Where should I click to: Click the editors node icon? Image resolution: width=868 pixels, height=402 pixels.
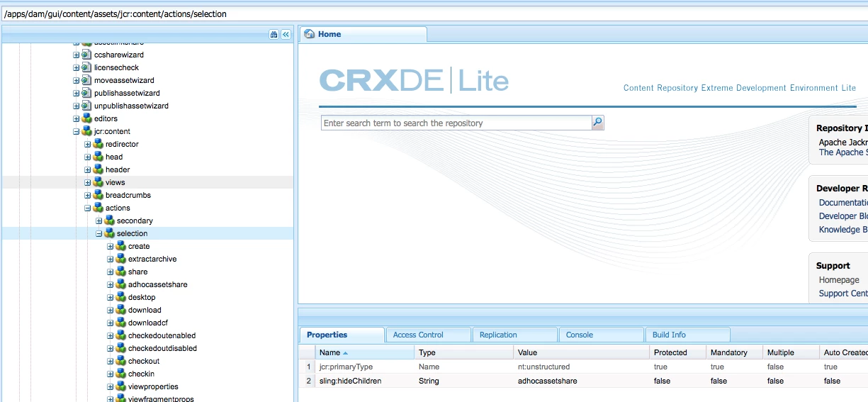[86, 118]
